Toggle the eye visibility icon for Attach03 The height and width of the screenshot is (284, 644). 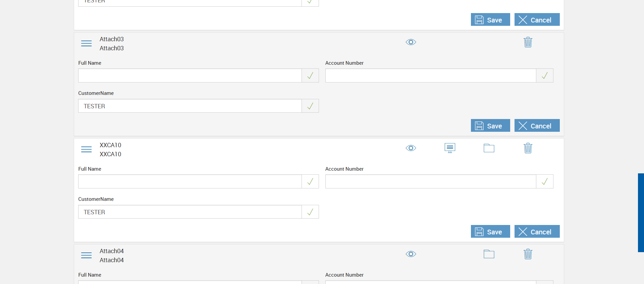(411, 42)
